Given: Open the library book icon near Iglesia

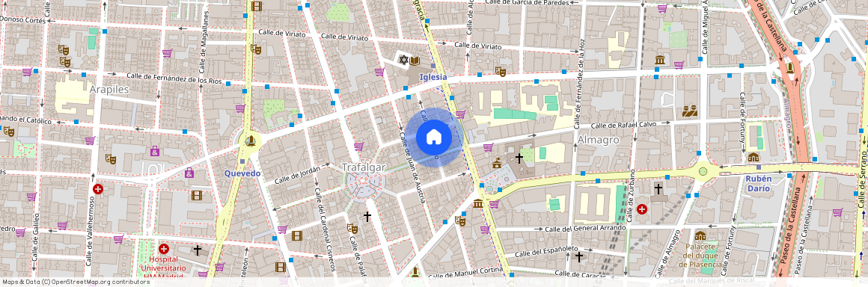Looking at the screenshot, I should point(414,60).
